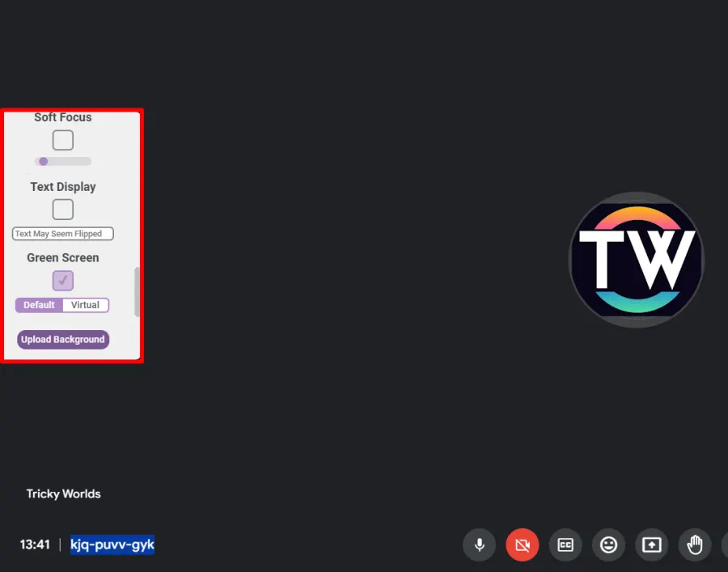Click the TW profile avatar
This screenshot has height=572, width=728.
click(x=636, y=259)
